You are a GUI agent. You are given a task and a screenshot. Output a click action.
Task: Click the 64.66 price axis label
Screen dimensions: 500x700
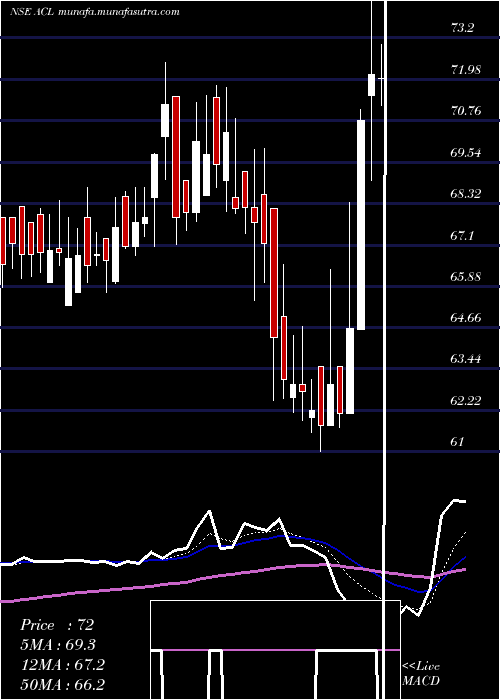tap(466, 318)
